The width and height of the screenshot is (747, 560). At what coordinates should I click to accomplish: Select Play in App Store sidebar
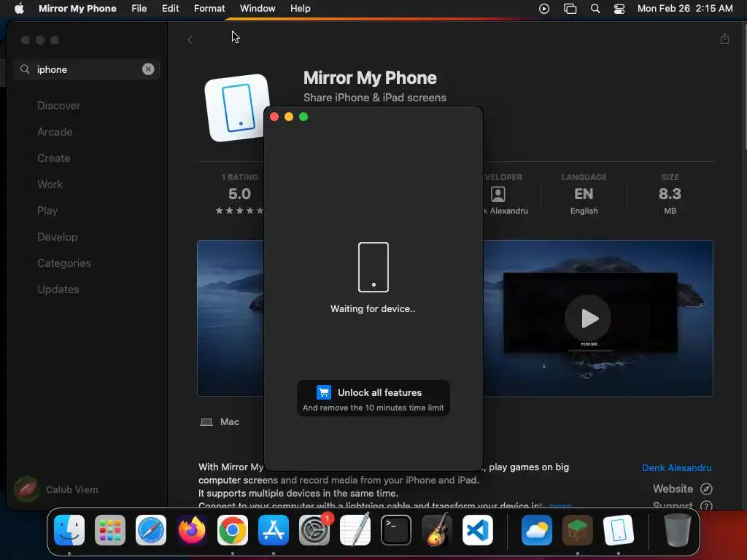(x=47, y=211)
